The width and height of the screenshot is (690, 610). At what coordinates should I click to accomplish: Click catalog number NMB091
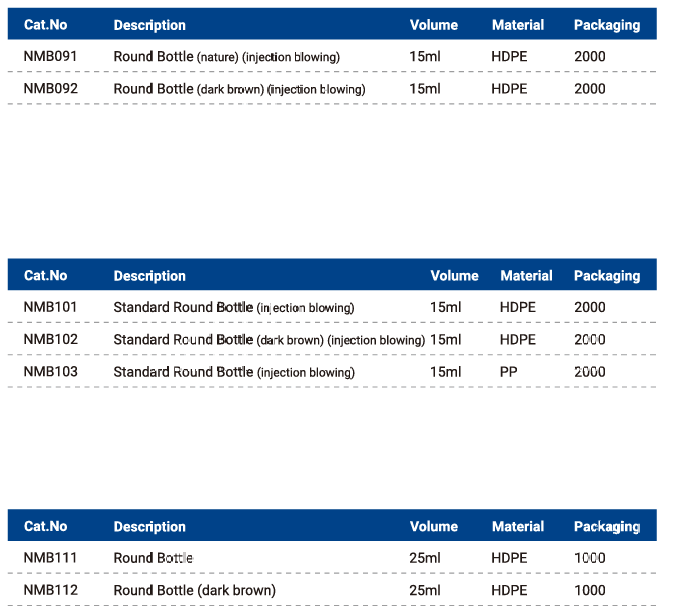50,56
